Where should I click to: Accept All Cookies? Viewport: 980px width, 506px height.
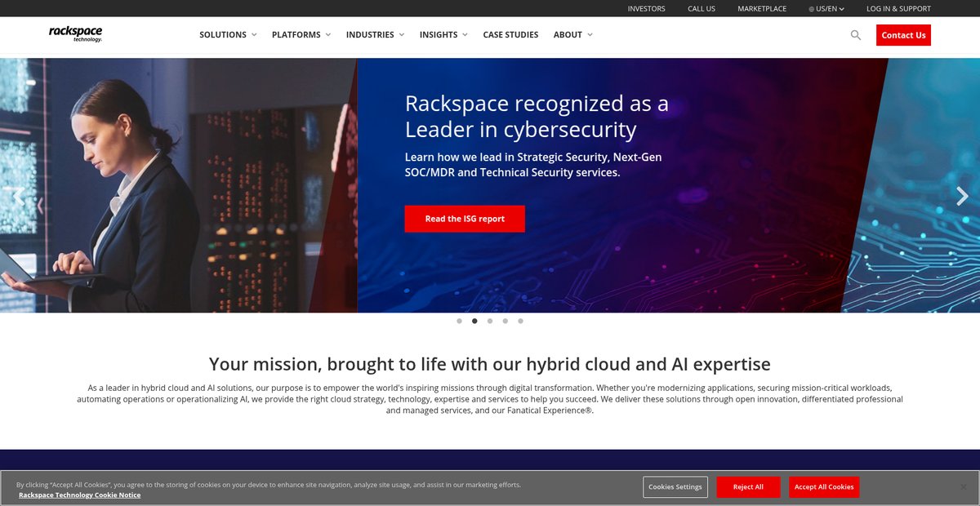click(824, 487)
